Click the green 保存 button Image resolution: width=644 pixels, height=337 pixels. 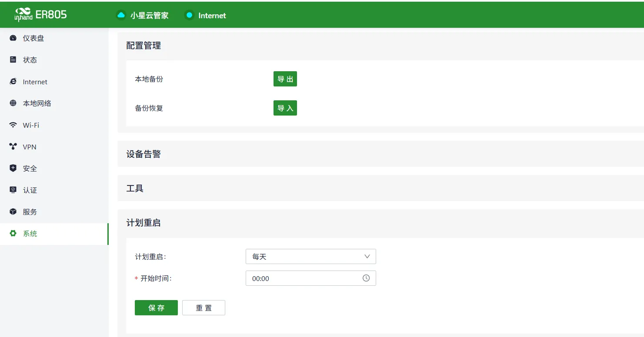[x=156, y=307]
